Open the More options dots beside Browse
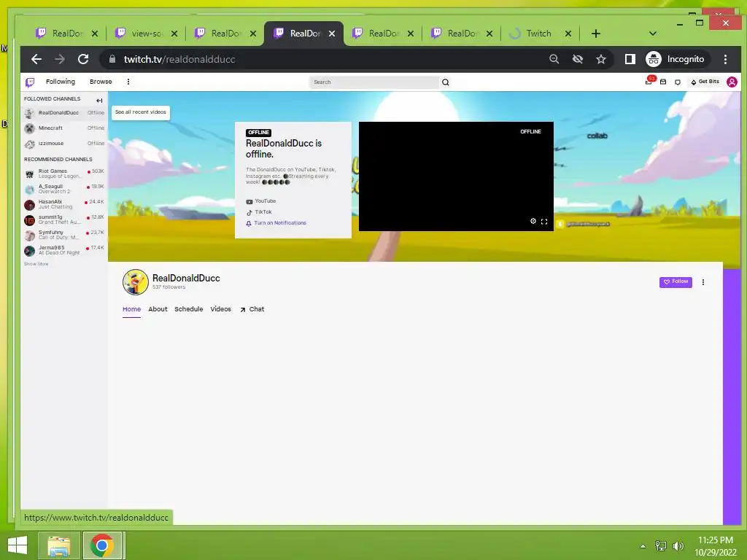The height and width of the screenshot is (560, 747). pyautogui.click(x=128, y=82)
